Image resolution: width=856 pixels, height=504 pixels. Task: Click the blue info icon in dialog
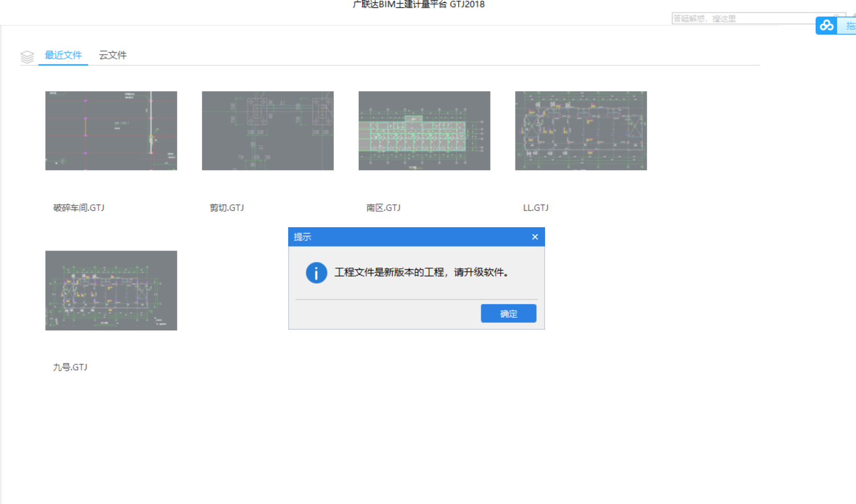[317, 273]
